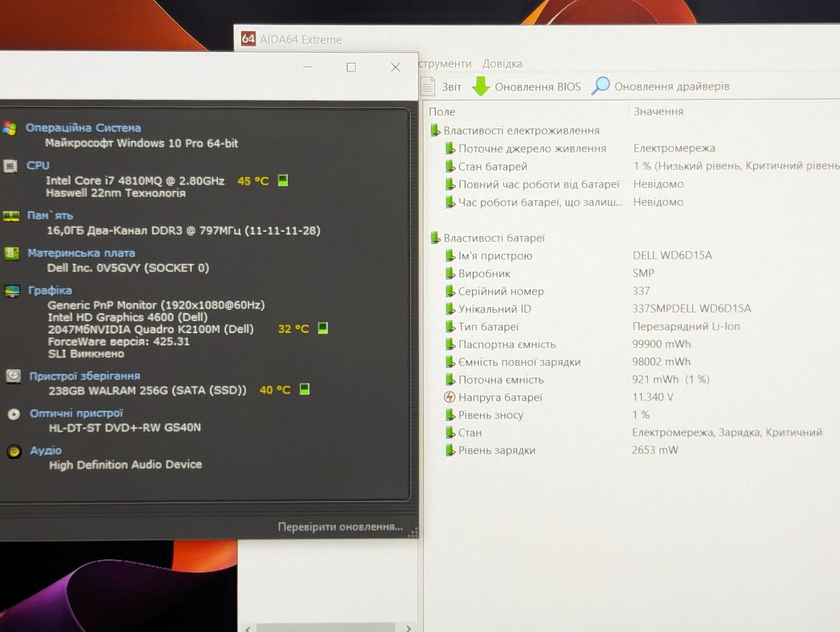The width and height of the screenshot is (840, 632).
Task: Click the icon next to Рівень зносу
Action: point(450,415)
